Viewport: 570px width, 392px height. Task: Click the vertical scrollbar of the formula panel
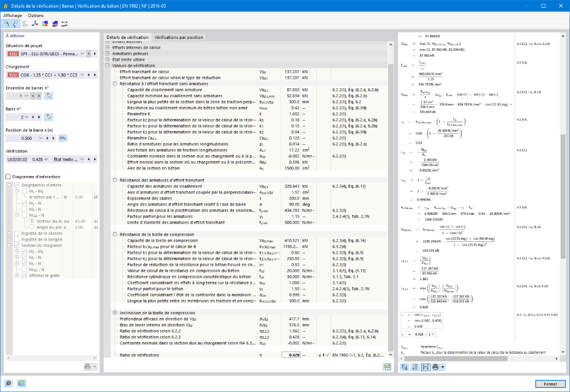[563, 196]
